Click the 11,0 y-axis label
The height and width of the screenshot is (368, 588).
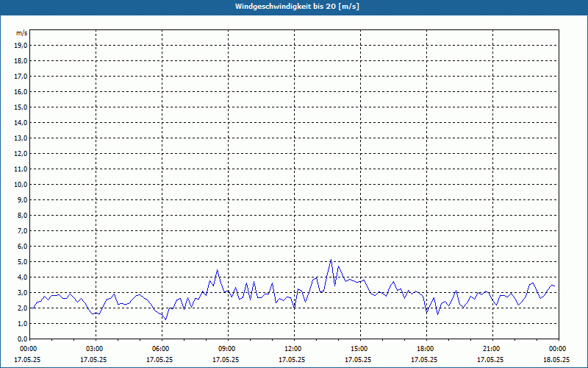21,169
